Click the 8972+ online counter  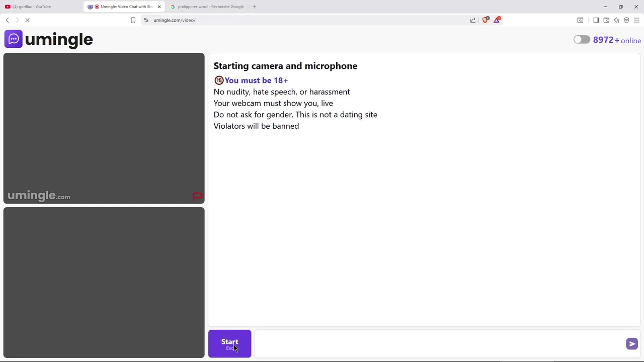pyautogui.click(x=617, y=40)
